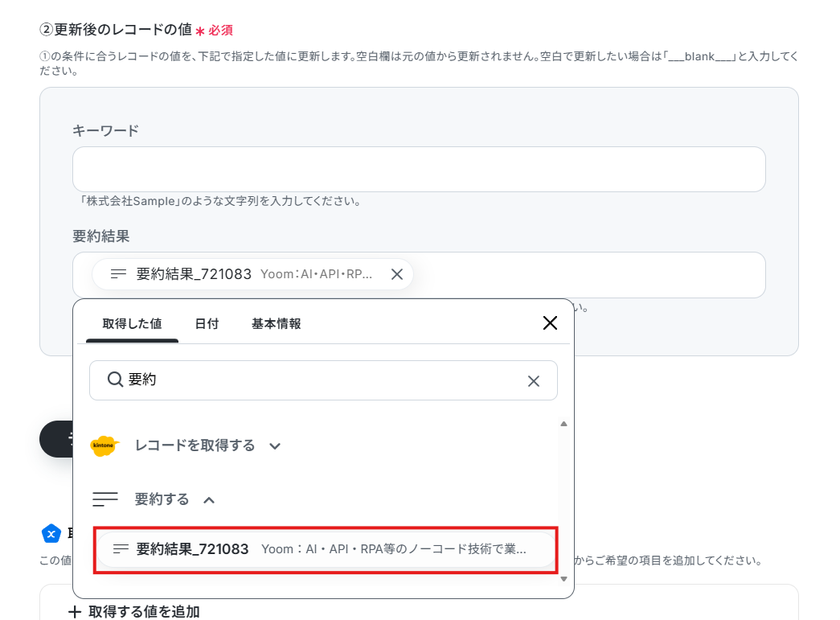Remove the 要約結果_721083 chip with its X
This screenshot has height=620, width=840.
pos(397,274)
